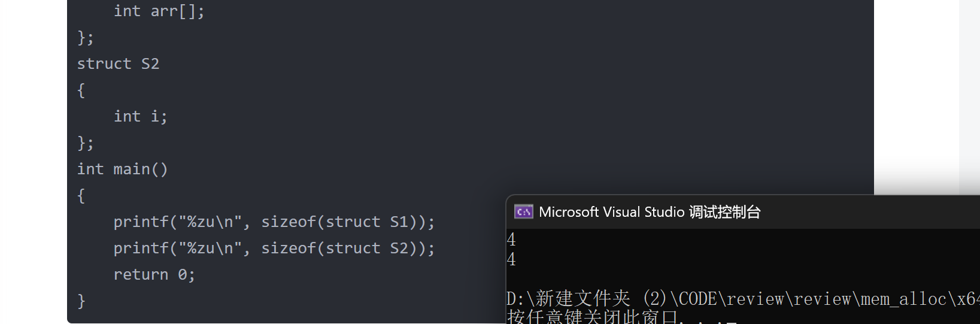
Task: Click the first output line showing 4
Action: pos(511,240)
